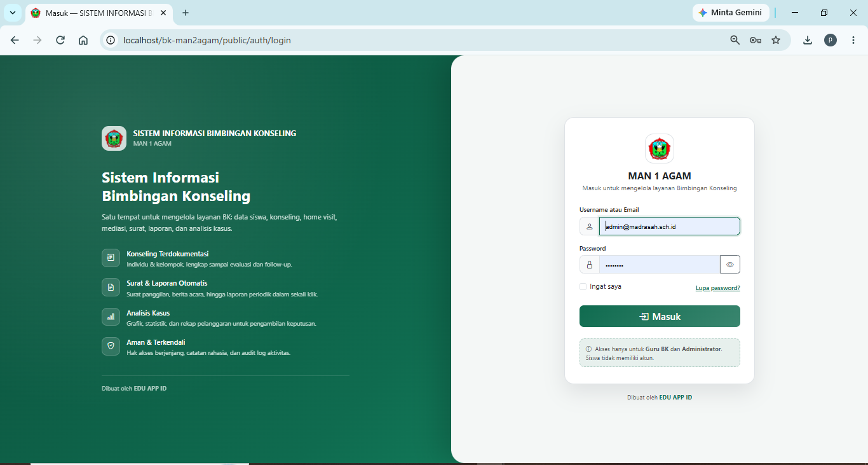Click the browser back arrow
This screenshot has height=465, width=868.
pyautogui.click(x=15, y=40)
